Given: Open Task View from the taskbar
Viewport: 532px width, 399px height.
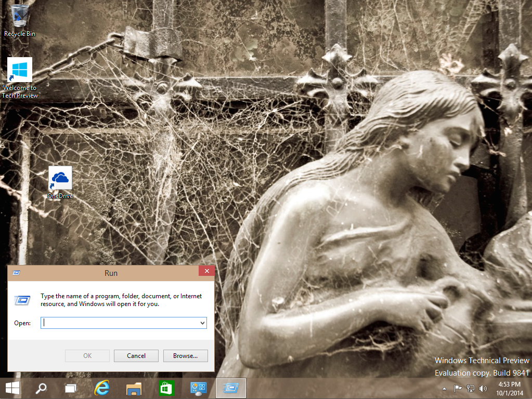Looking at the screenshot, I should pos(71,388).
